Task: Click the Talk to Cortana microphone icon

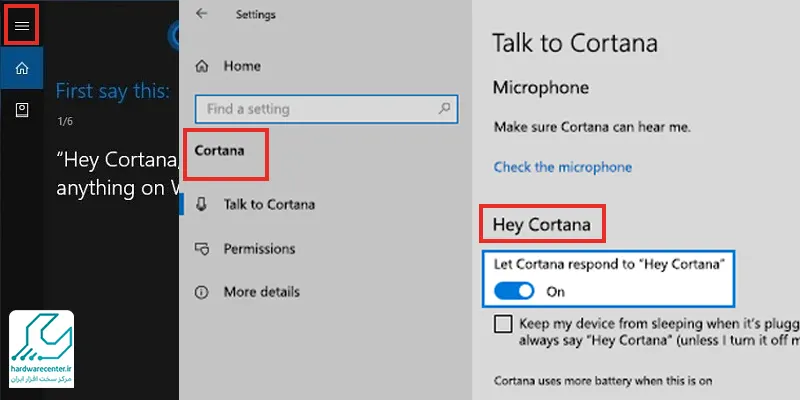Action: pyautogui.click(x=202, y=205)
